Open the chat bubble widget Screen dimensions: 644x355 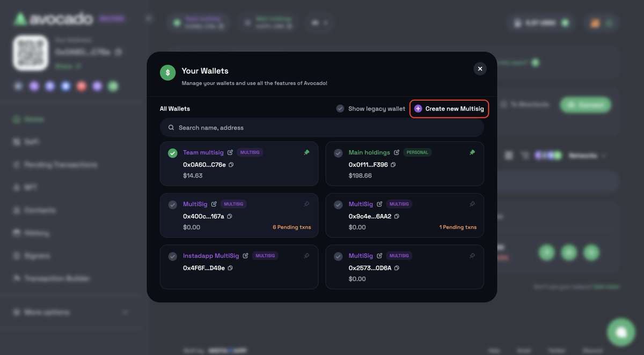click(x=621, y=332)
